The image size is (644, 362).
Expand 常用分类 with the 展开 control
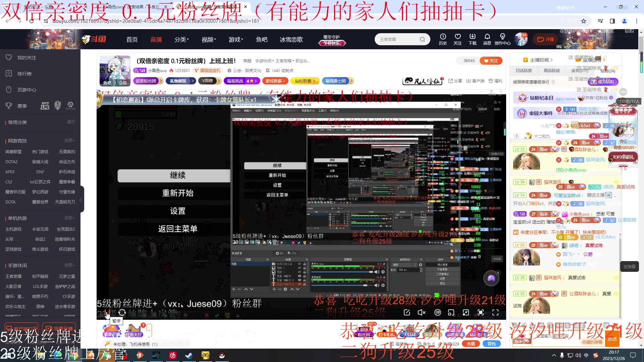point(71,122)
